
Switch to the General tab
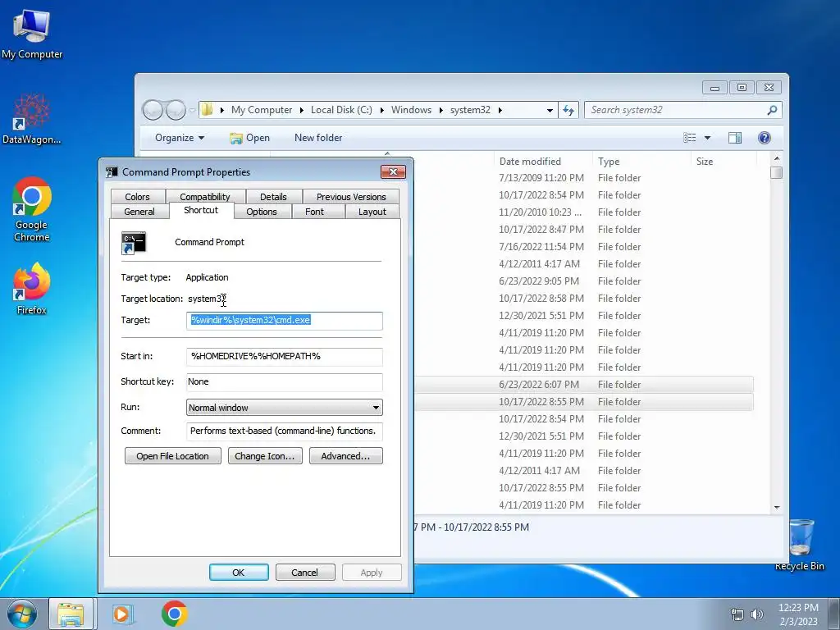tap(139, 212)
